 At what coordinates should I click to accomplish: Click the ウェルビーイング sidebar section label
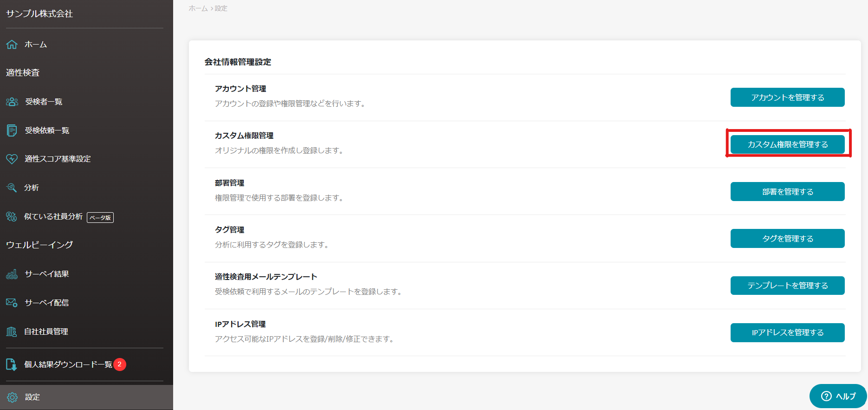(39, 245)
